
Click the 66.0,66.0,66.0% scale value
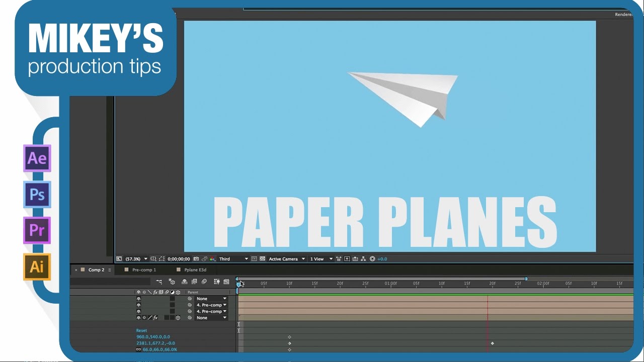[x=159, y=349]
